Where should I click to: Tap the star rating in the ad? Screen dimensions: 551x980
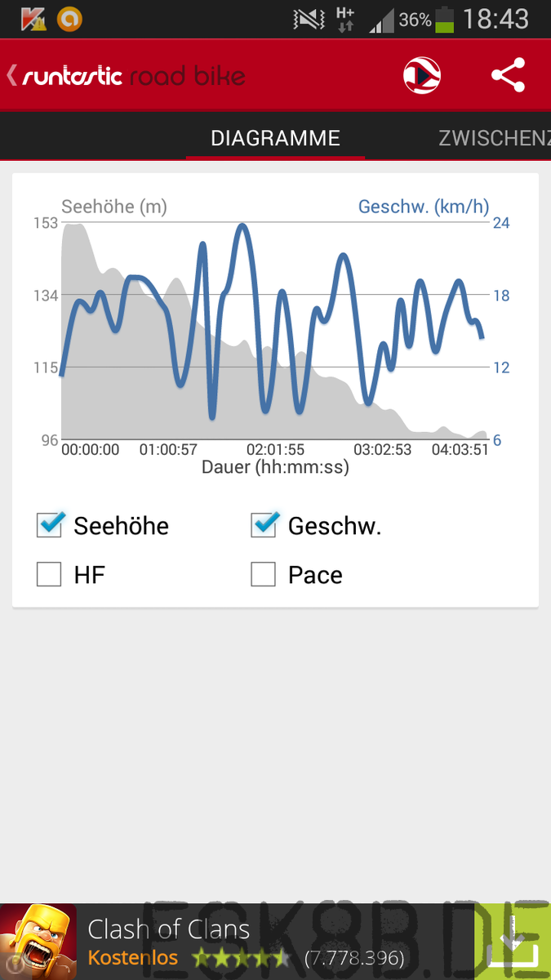coord(241,957)
